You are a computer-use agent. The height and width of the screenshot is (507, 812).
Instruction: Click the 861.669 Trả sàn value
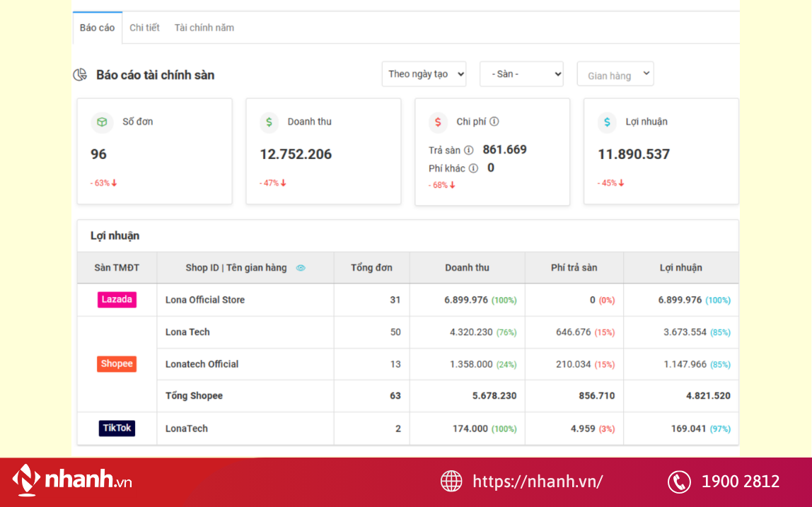505,150
